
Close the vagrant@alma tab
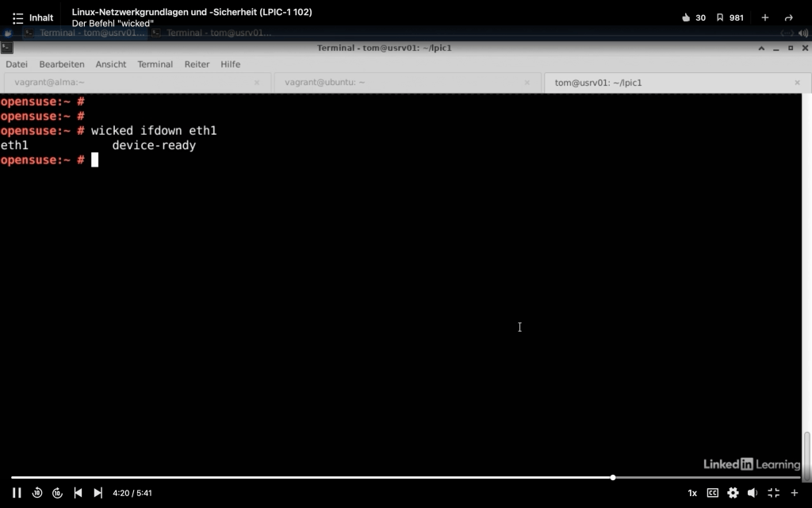click(257, 83)
